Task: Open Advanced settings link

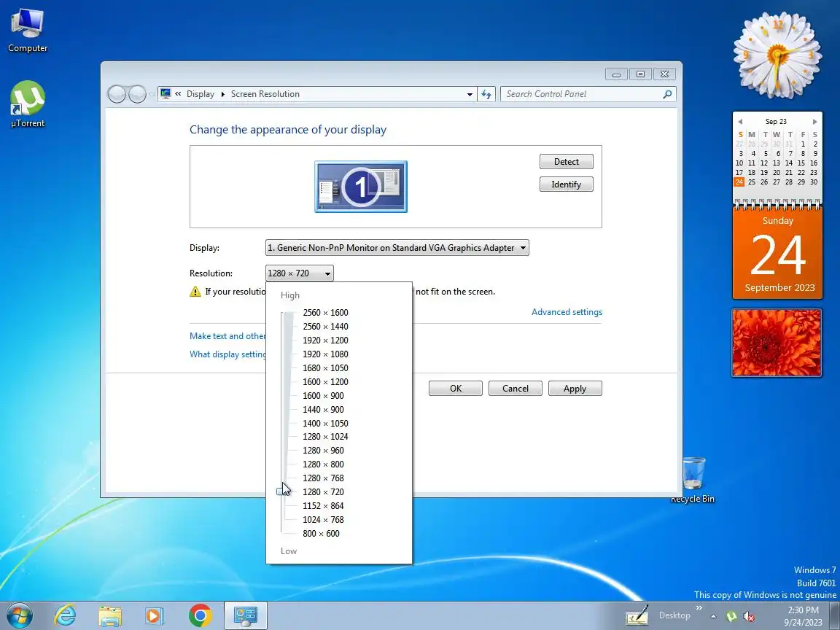Action: point(567,312)
